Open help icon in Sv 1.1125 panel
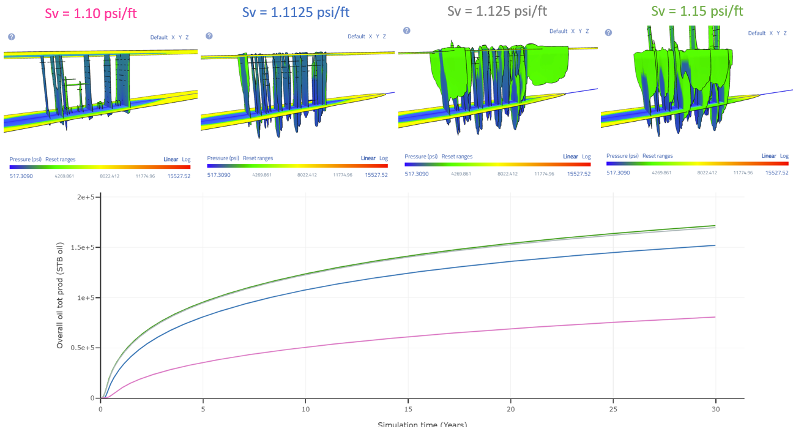The image size is (801, 427). click(x=207, y=36)
